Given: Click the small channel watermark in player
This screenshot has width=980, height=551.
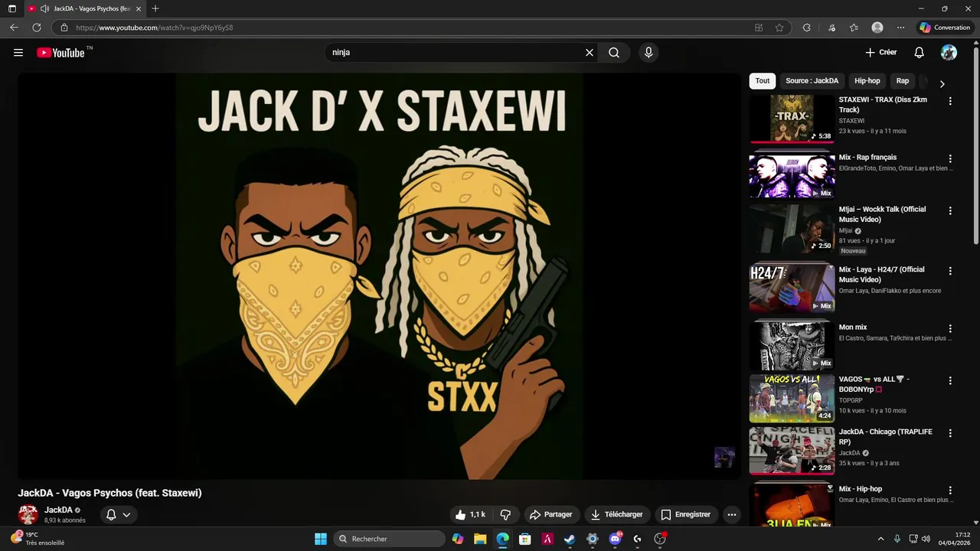Looking at the screenshot, I should (724, 458).
